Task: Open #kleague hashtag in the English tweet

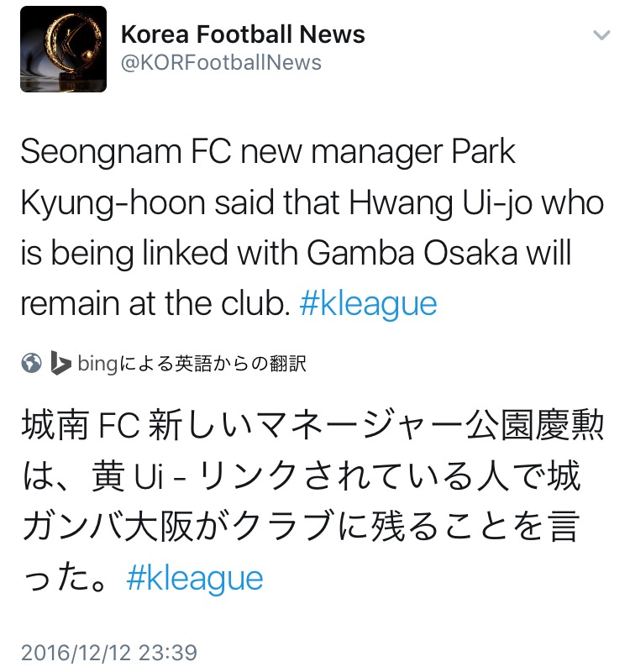Action: click(368, 303)
